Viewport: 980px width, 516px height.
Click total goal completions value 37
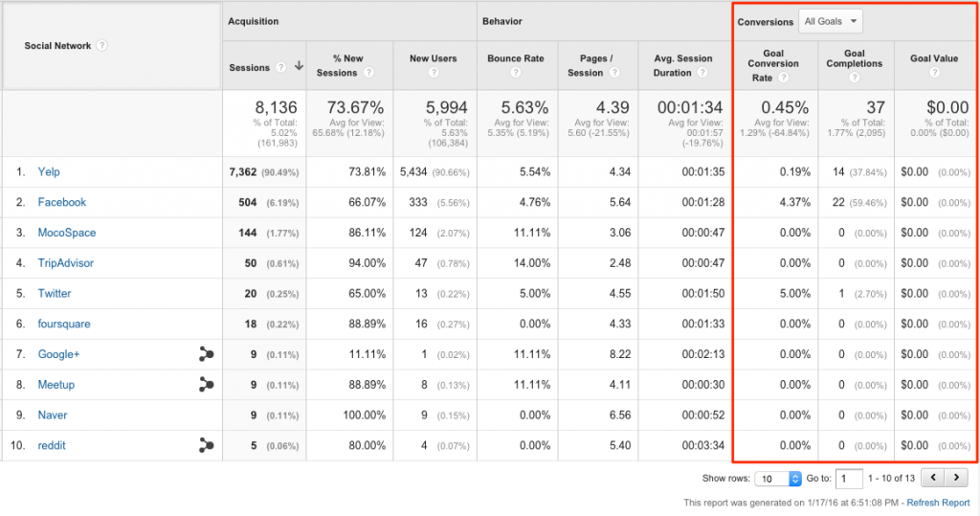point(876,107)
